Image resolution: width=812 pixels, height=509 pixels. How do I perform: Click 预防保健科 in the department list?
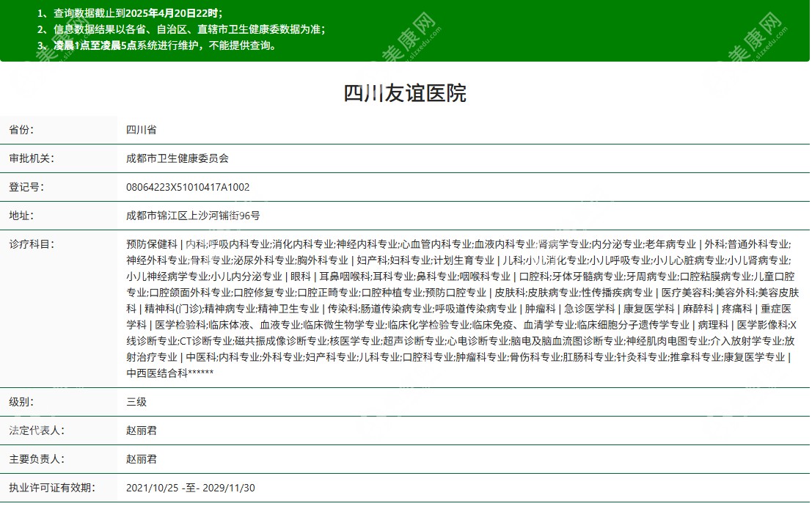click(152, 244)
